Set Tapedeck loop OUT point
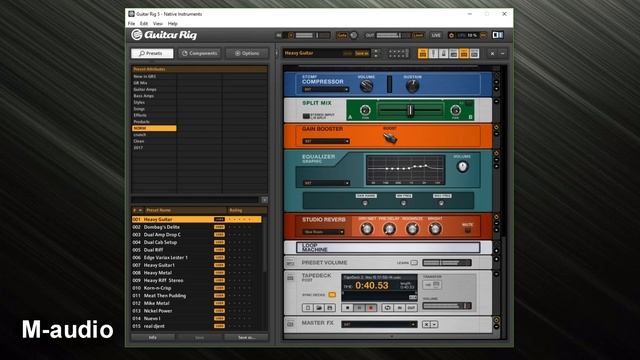This screenshot has height=360, width=640. tap(411, 308)
